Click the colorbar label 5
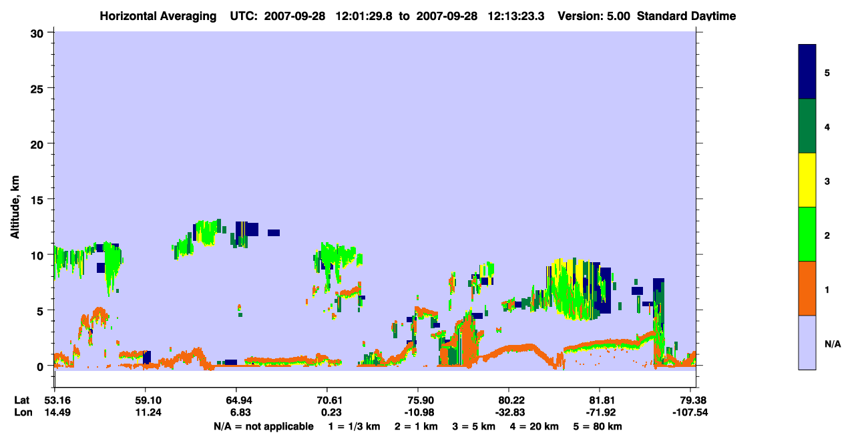 click(827, 73)
